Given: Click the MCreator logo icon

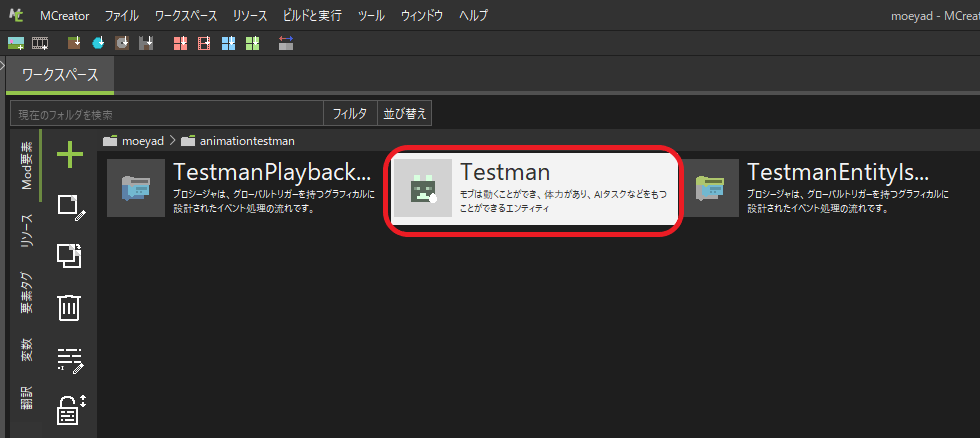Looking at the screenshot, I should (16, 15).
